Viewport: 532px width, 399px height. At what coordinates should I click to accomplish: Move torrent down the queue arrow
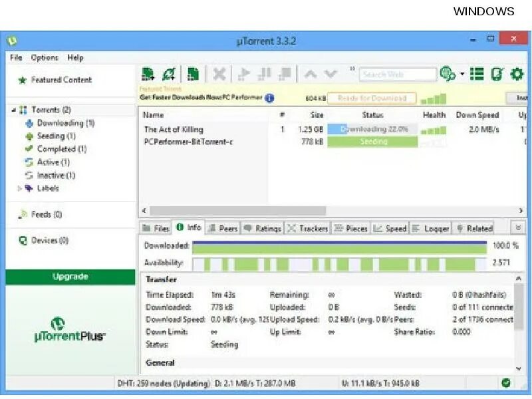(331, 74)
